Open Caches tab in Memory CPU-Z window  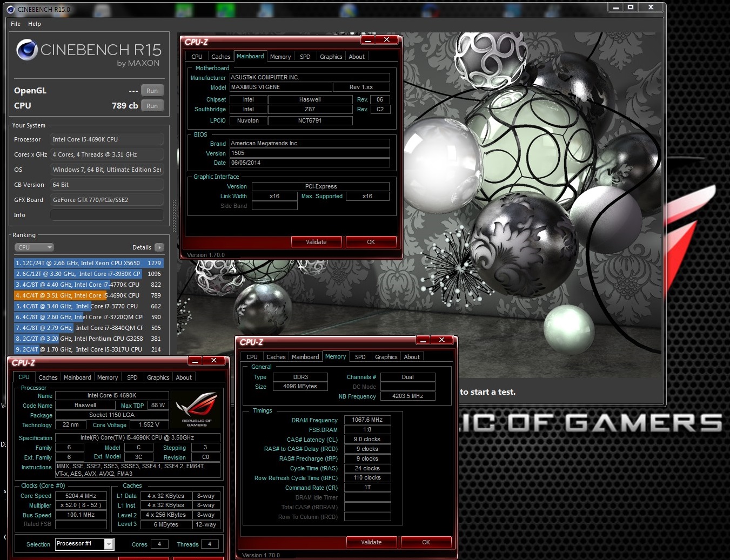tap(276, 357)
